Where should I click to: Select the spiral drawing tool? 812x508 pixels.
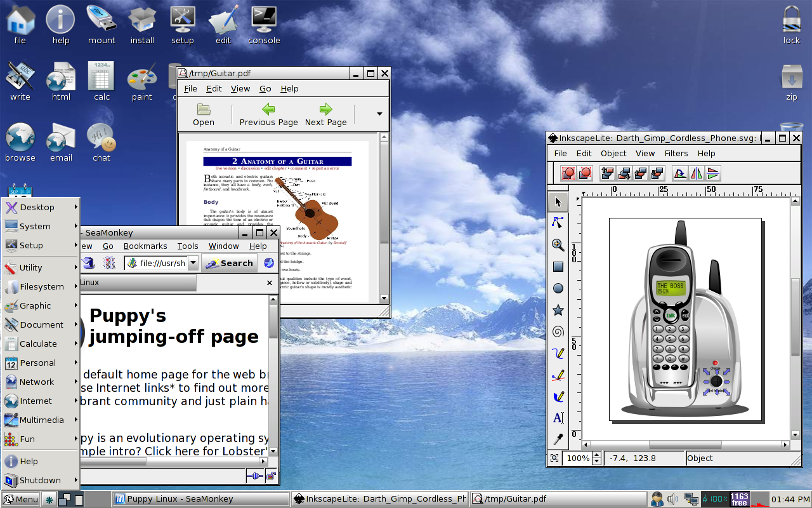pos(558,331)
